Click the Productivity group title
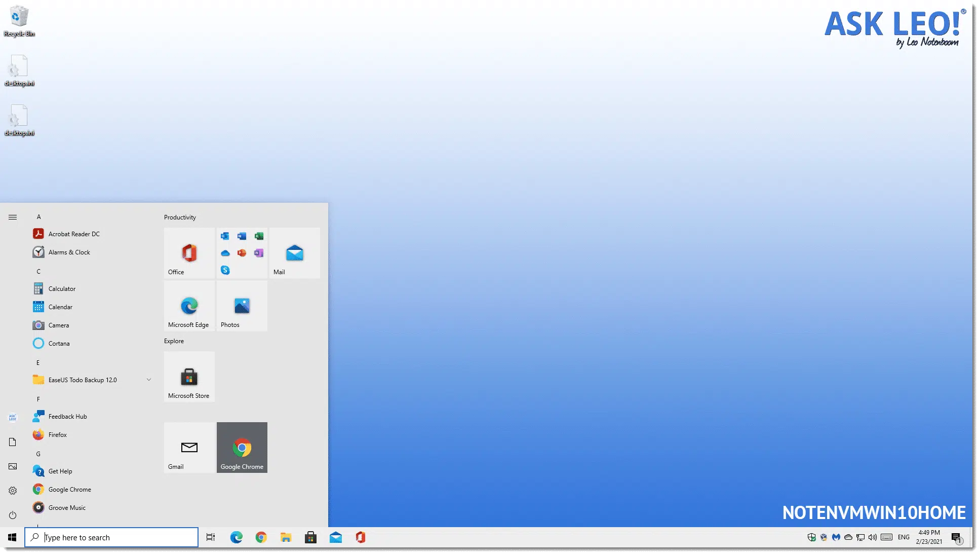980x555 pixels. pyautogui.click(x=180, y=217)
